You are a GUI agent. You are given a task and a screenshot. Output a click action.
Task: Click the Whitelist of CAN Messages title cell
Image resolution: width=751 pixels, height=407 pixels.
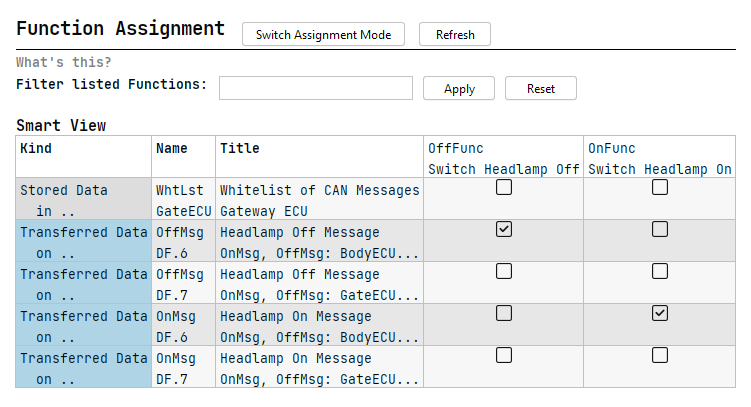pos(319,199)
